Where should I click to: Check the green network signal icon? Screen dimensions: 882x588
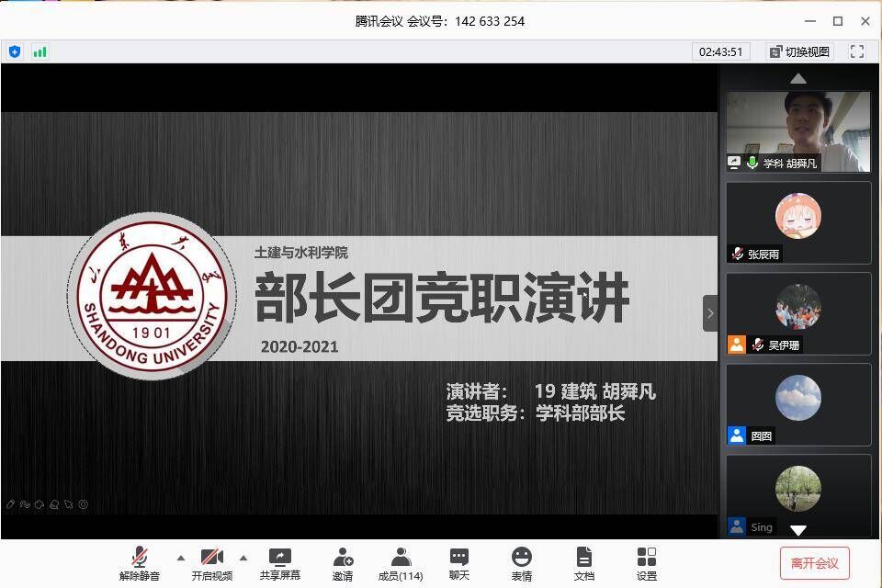click(40, 51)
